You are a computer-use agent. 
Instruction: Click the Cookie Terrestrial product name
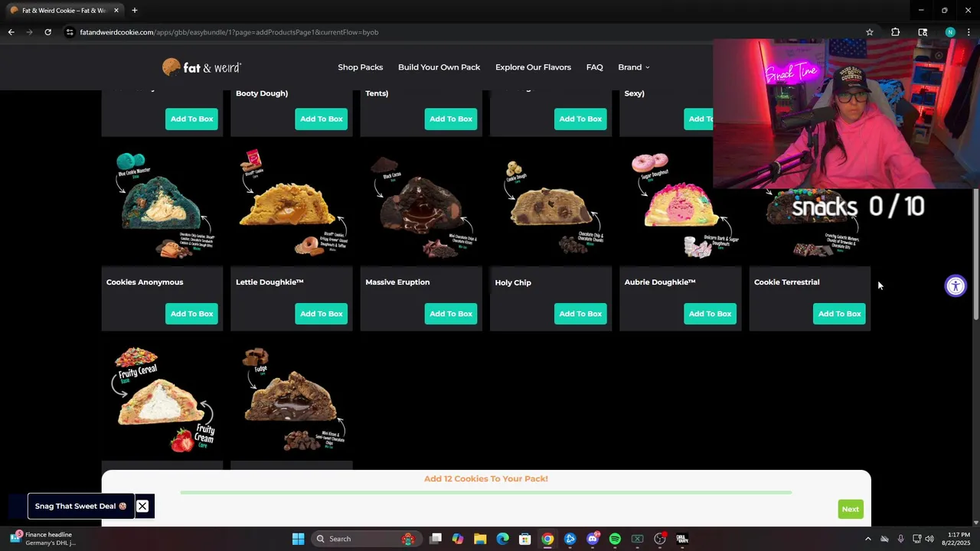786,282
